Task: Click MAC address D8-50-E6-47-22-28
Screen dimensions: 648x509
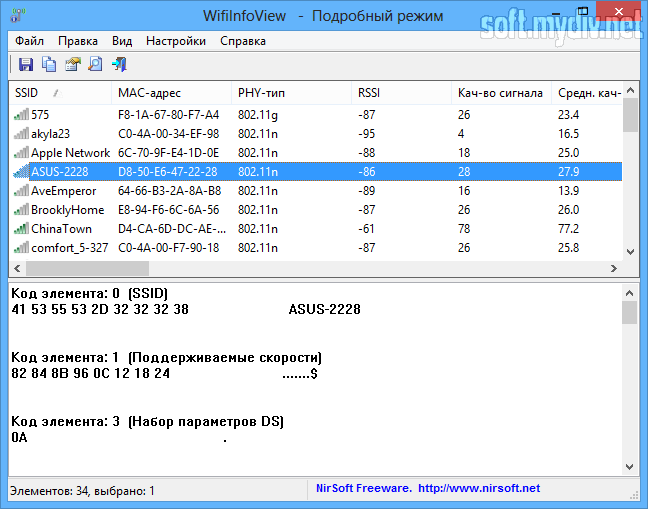Action: tap(168, 171)
